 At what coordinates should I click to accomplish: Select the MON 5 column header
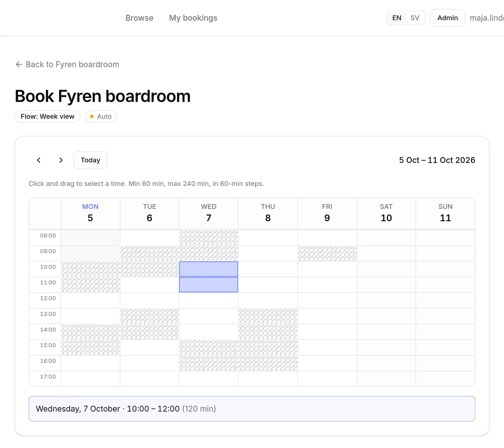[x=90, y=213]
